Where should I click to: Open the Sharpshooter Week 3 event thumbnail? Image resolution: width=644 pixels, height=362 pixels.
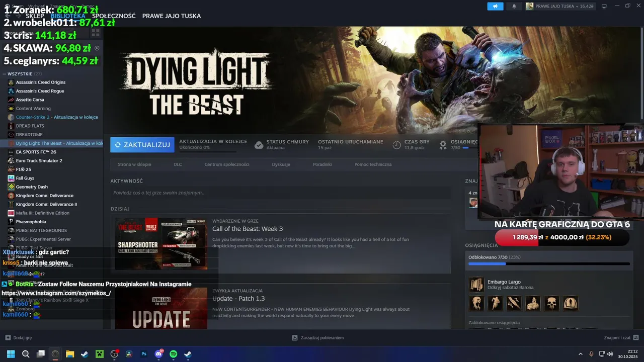pos(161,244)
